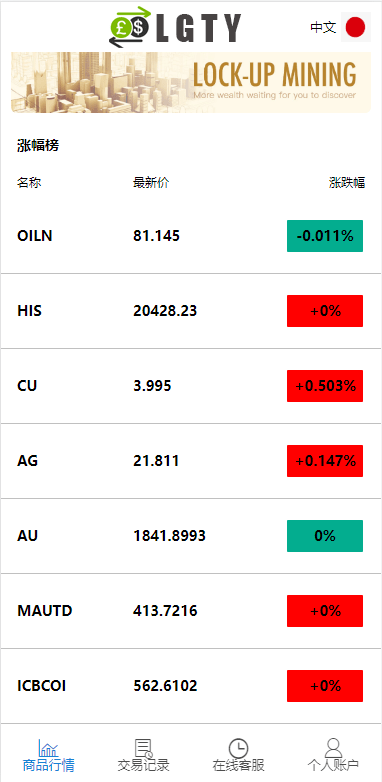Click the 最新价 column header

(151, 183)
